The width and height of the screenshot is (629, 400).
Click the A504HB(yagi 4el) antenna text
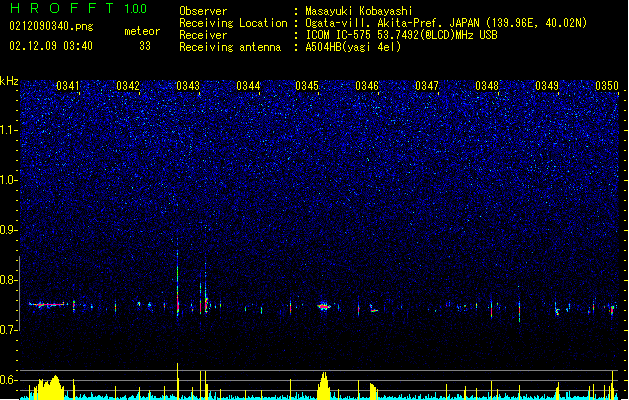353,47
